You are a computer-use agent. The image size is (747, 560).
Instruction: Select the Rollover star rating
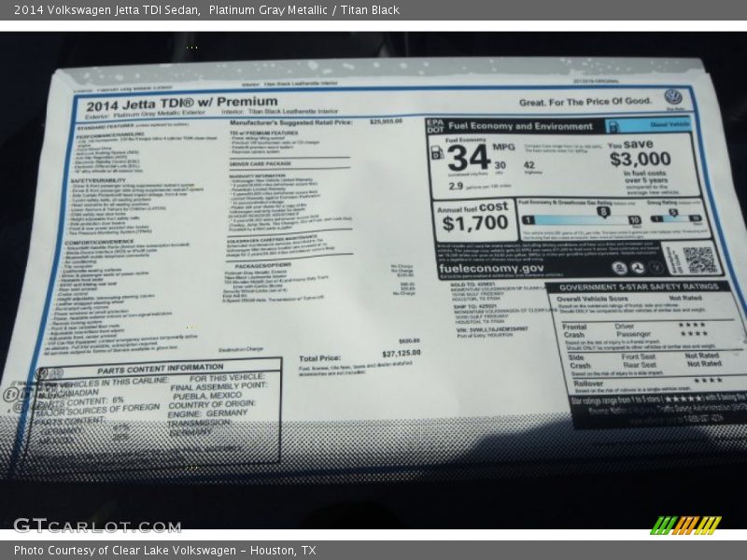coord(708,380)
